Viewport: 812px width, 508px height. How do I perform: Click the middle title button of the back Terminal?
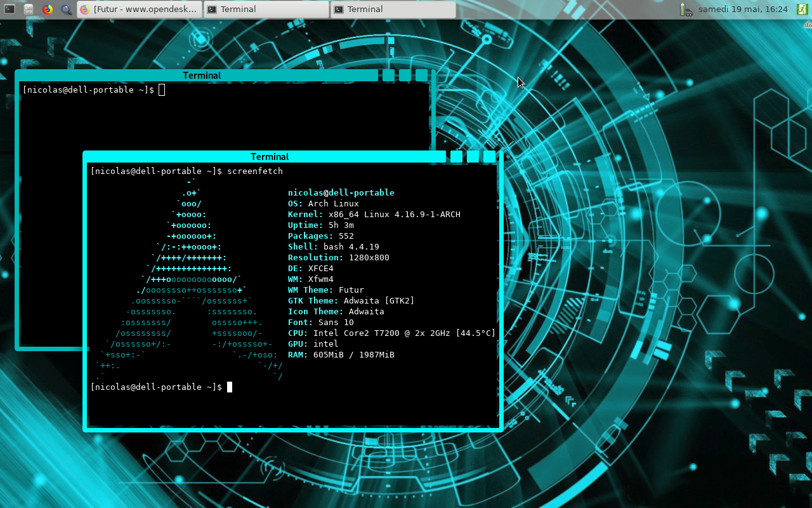point(405,76)
